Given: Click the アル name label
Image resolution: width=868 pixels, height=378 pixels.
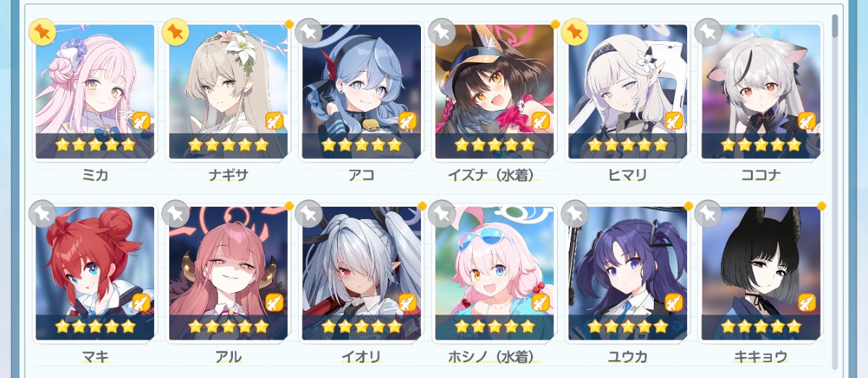Looking at the screenshot, I should point(229,356).
